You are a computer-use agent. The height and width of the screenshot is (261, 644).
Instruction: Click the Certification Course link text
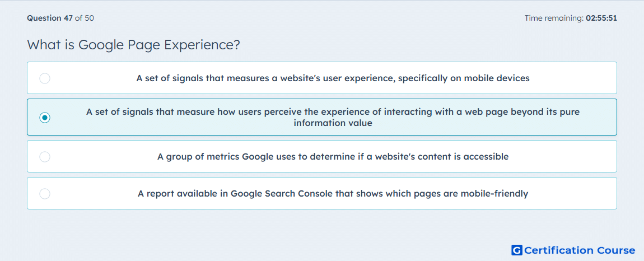580,250
